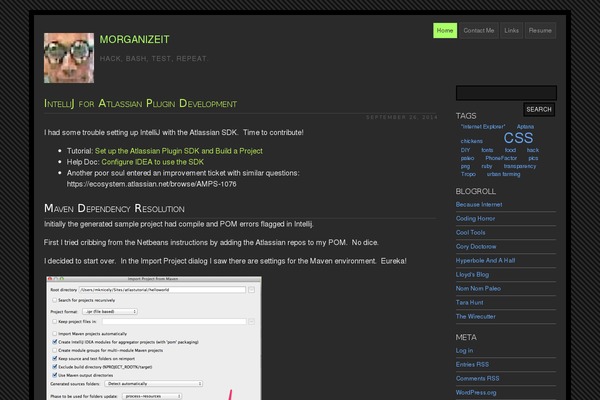Open the WordPress.org link
The height and width of the screenshot is (400, 600).
click(476, 393)
